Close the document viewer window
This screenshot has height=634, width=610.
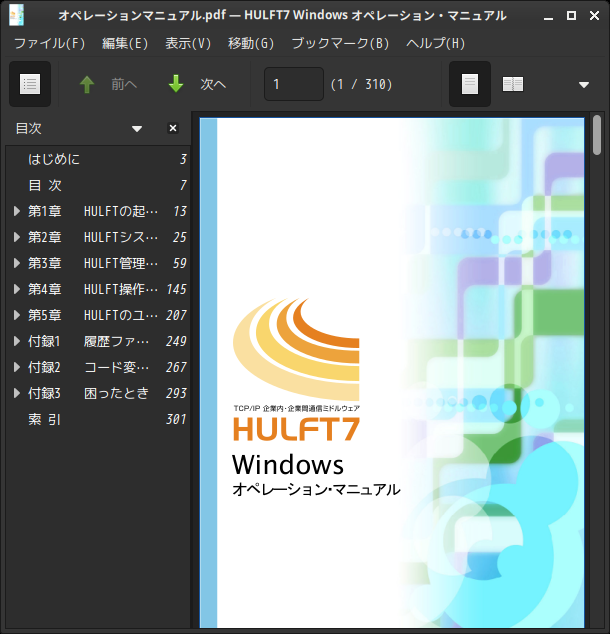point(594,16)
